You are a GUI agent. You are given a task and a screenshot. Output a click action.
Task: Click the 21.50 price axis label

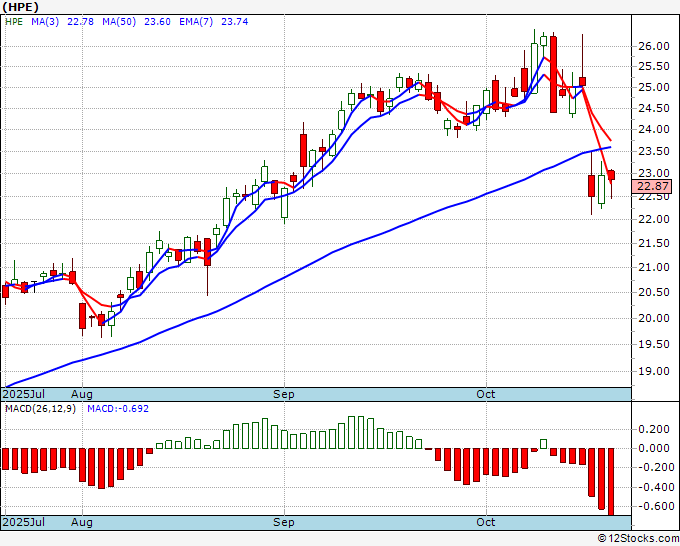point(654,243)
